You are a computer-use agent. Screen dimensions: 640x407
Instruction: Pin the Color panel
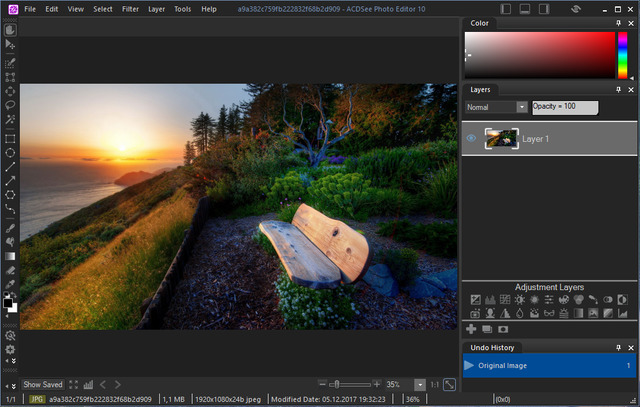[x=618, y=23]
